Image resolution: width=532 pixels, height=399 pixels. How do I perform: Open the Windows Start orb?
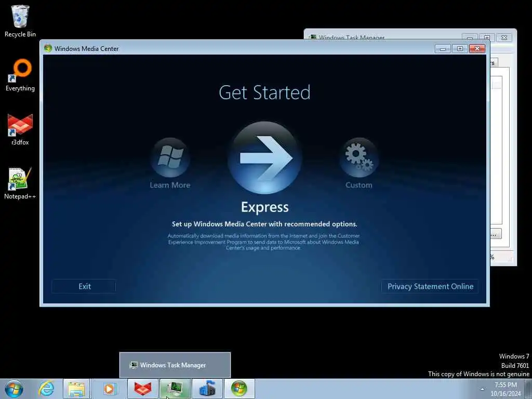click(x=14, y=389)
